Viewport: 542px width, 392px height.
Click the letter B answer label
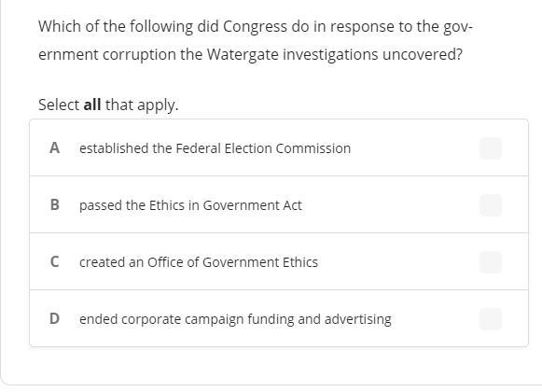[x=55, y=204]
